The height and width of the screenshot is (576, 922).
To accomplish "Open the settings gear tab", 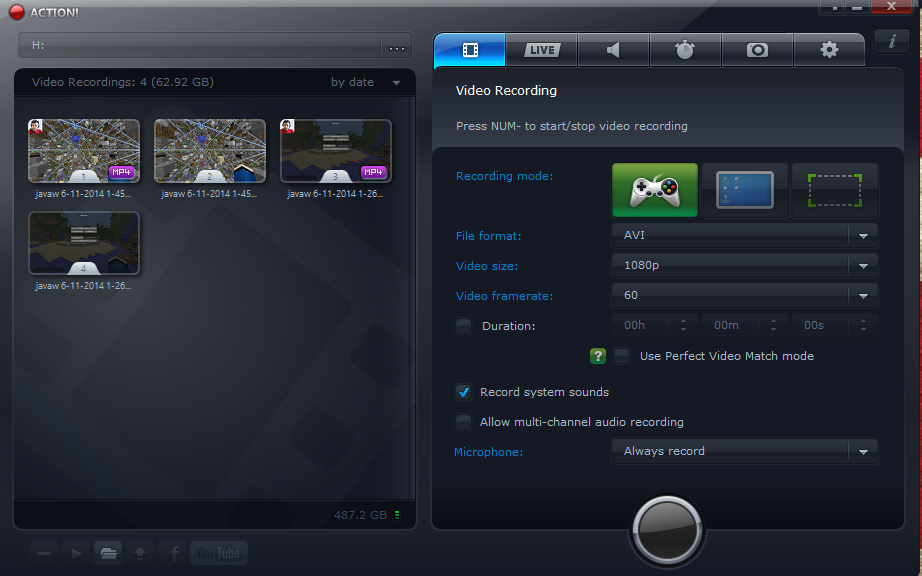I will click(x=829, y=50).
